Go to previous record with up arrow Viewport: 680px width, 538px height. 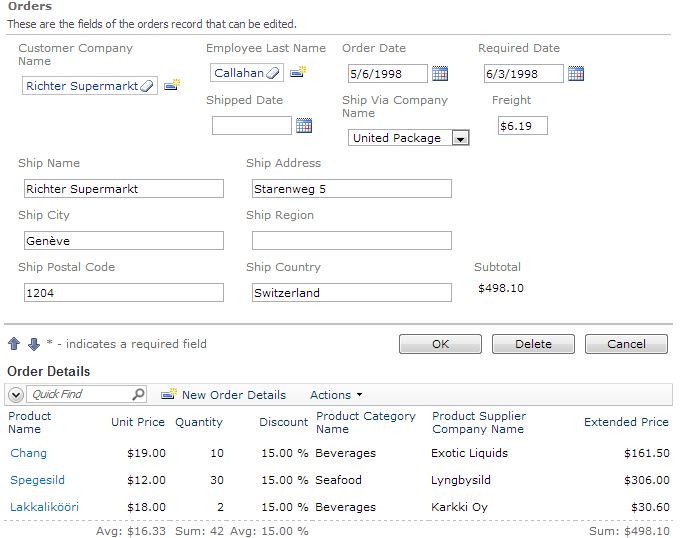(x=14, y=344)
